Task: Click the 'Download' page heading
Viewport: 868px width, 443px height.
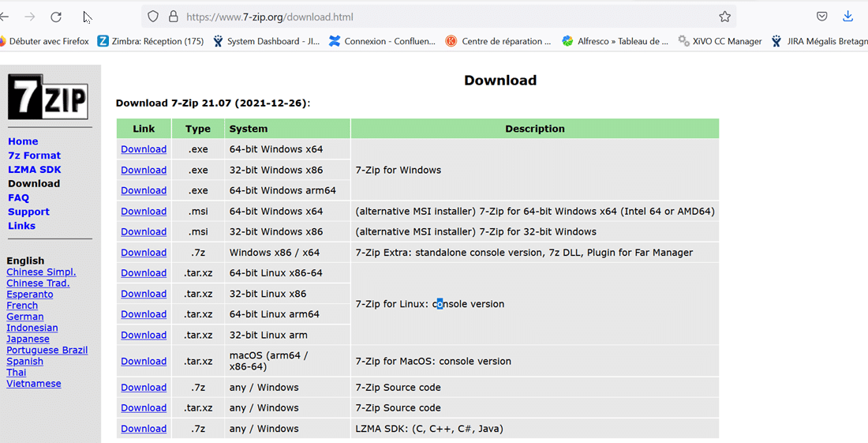Action: [499, 81]
